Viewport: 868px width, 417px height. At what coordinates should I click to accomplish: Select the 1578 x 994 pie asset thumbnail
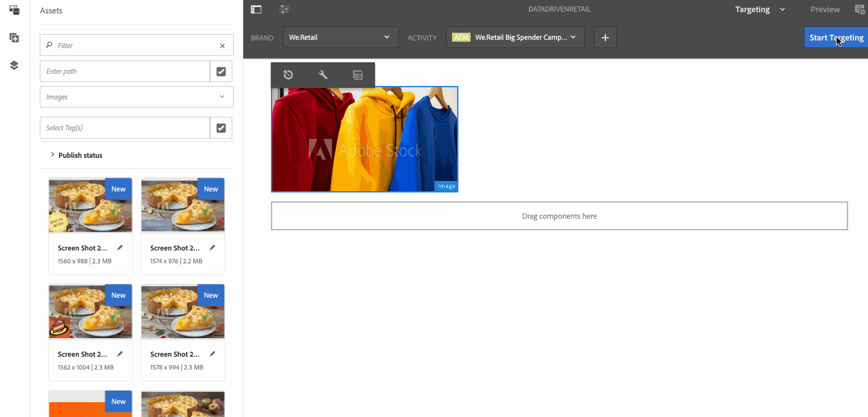pyautogui.click(x=183, y=311)
